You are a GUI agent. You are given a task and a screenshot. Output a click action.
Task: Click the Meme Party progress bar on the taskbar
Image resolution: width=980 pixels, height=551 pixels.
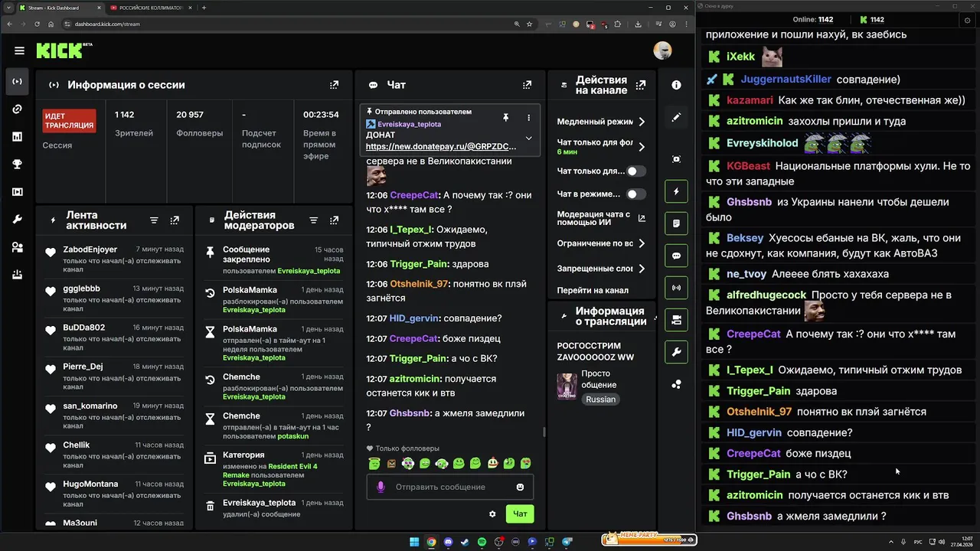coord(648,540)
